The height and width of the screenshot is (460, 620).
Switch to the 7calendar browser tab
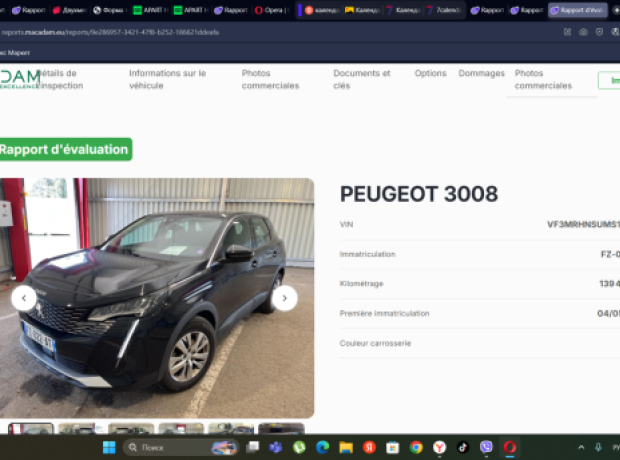(444, 10)
